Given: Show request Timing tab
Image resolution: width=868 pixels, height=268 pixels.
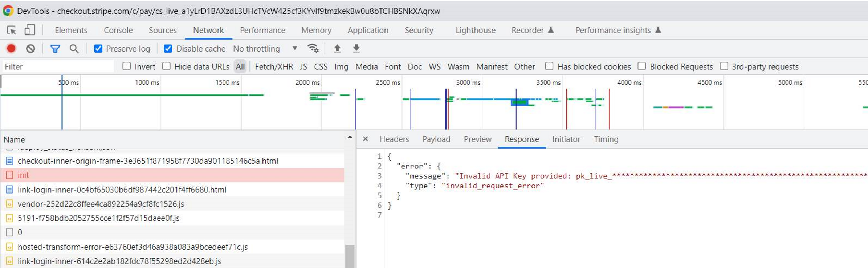Looking at the screenshot, I should tap(606, 139).
